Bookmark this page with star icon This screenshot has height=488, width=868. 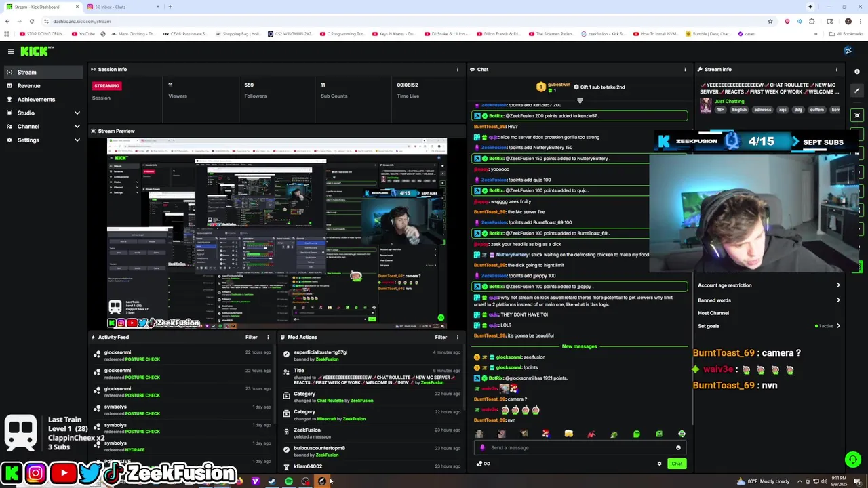770,21
